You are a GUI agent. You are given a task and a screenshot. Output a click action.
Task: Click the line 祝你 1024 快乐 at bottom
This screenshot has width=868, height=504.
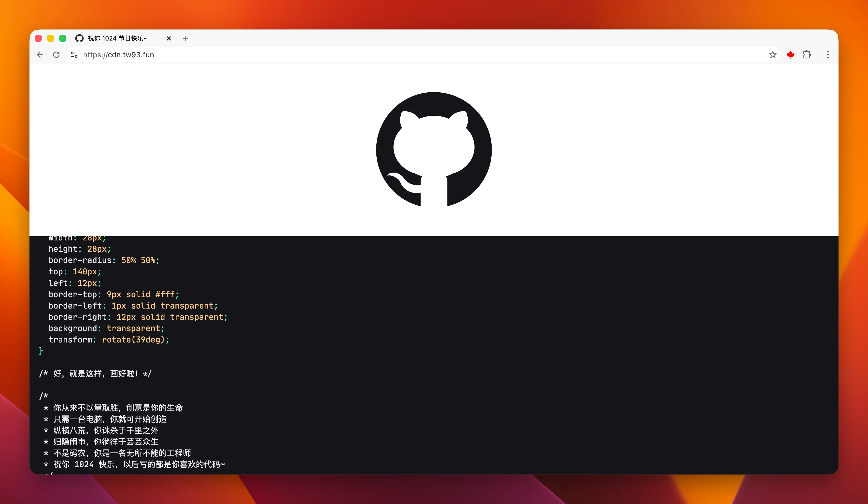(135, 464)
